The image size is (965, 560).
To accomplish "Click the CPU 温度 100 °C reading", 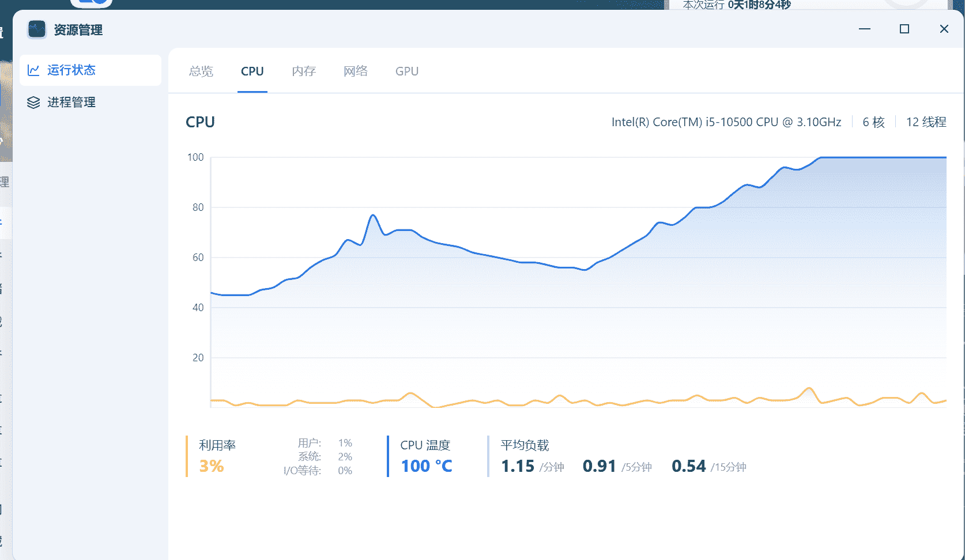I will (427, 466).
